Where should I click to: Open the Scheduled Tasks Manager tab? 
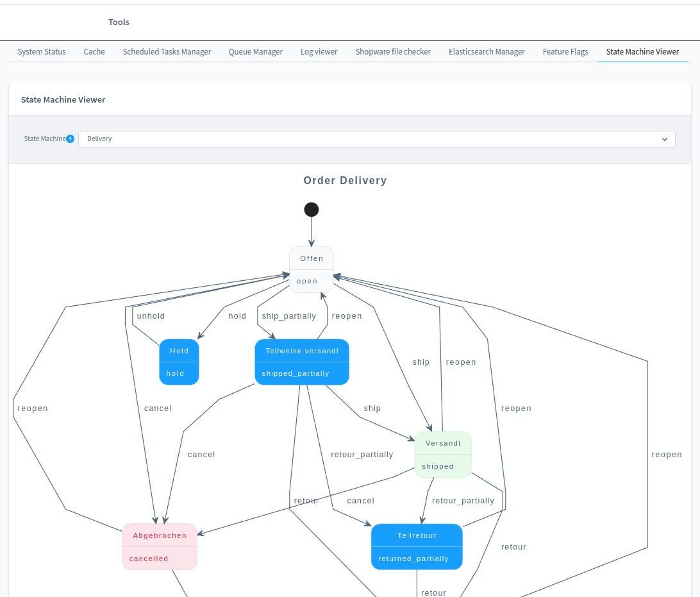[x=167, y=52]
